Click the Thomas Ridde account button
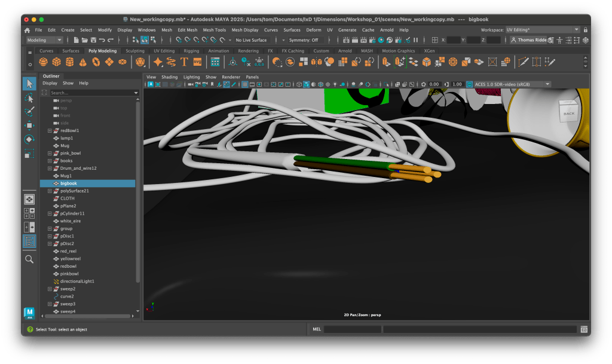The image size is (612, 364). (532, 40)
